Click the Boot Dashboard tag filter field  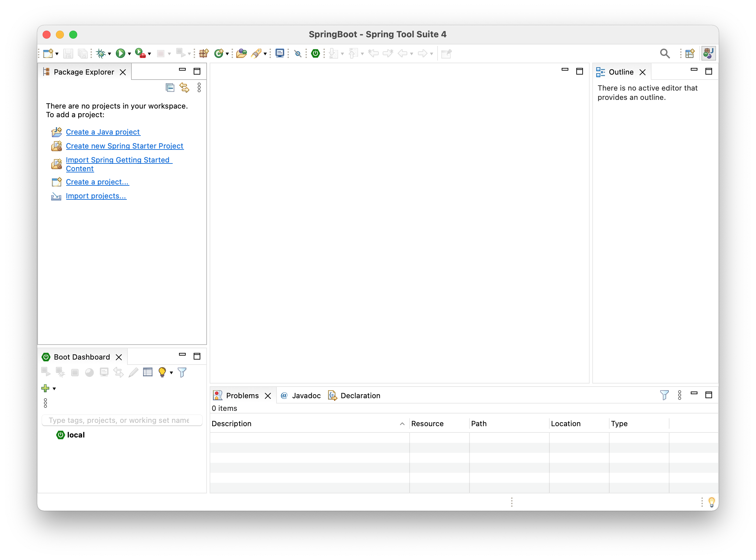click(122, 420)
